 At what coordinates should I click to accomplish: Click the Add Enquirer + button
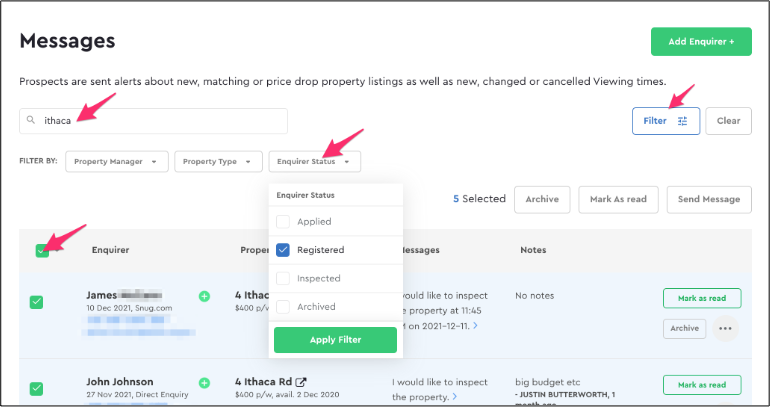pos(701,42)
